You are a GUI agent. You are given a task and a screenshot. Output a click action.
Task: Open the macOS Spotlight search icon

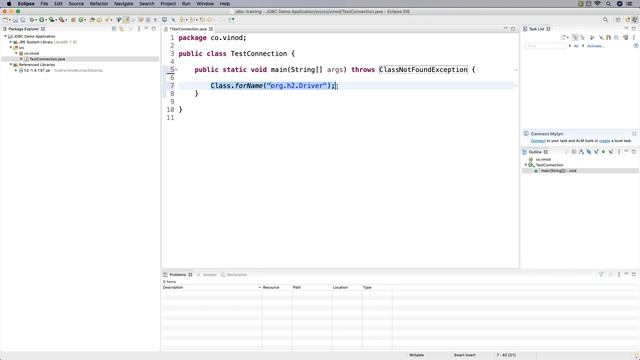click(608, 4)
